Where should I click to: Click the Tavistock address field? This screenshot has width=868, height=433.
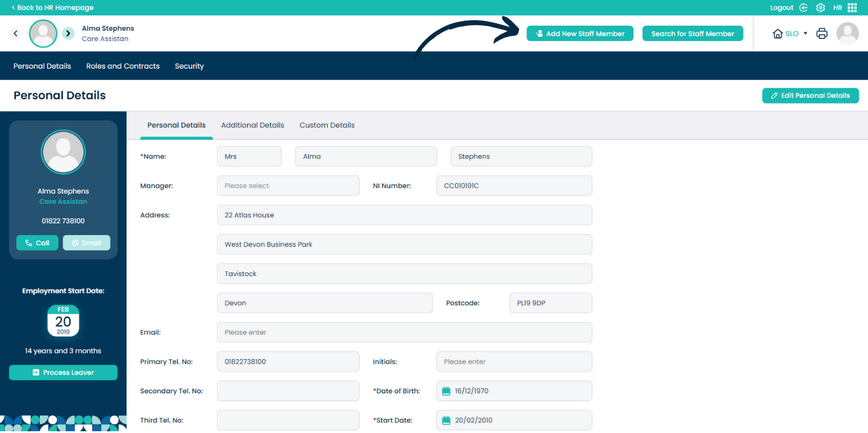point(405,274)
